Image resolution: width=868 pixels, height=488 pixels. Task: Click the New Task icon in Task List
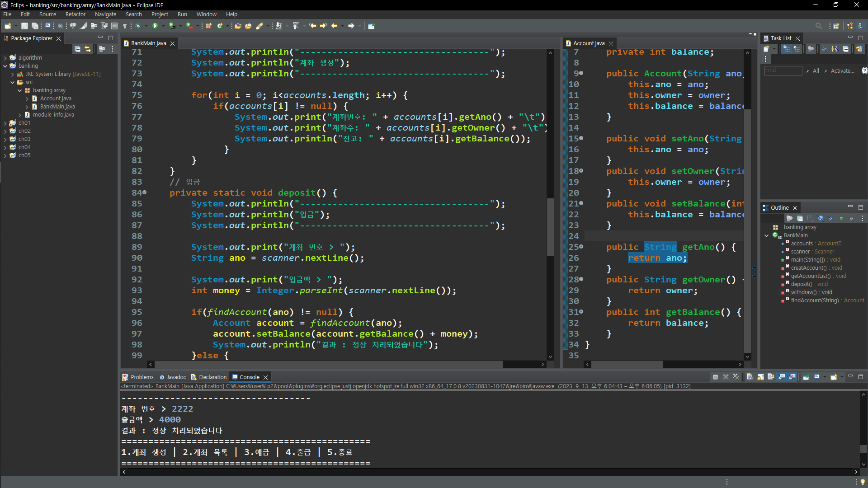(x=766, y=49)
